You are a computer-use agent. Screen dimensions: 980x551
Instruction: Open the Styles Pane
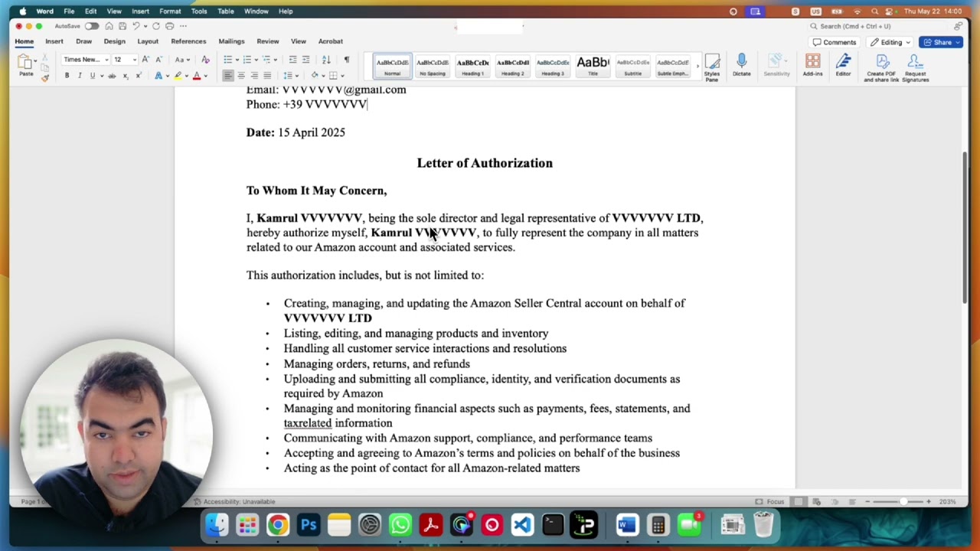pyautogui.click(x=712, y=67)
